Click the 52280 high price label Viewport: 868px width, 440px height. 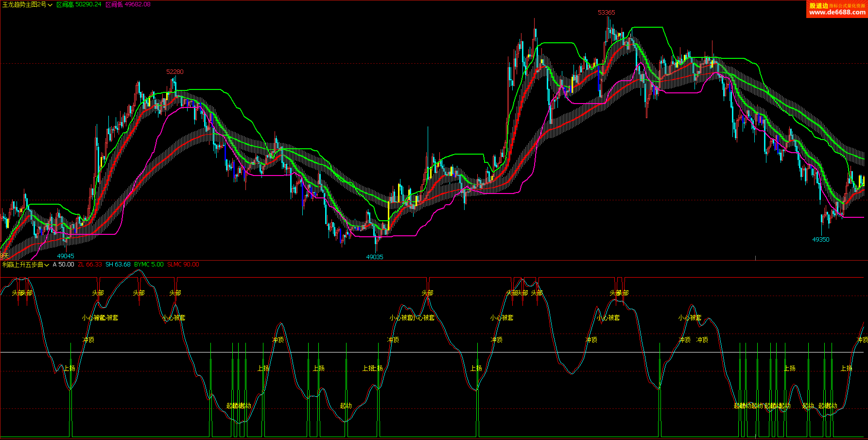pyautogui.click(x=175, y=72)
